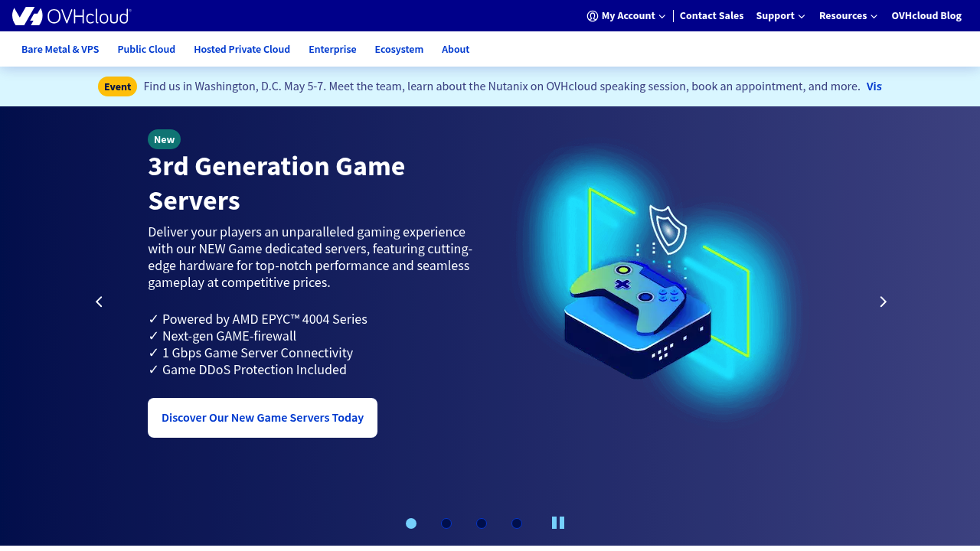980x551 pixels.
Task: Open the Hosted Private Cloud menu
Action: tap(242, 48)
